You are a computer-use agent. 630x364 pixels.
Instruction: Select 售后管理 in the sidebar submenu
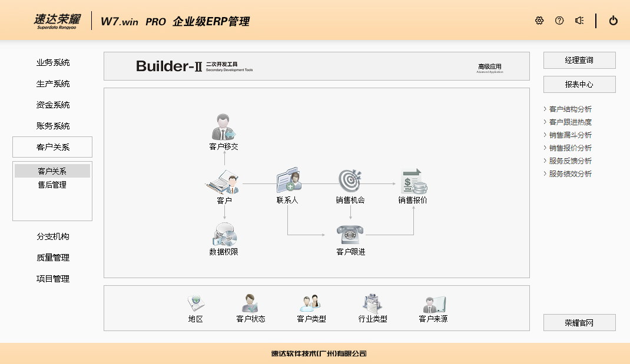(52, 185)
